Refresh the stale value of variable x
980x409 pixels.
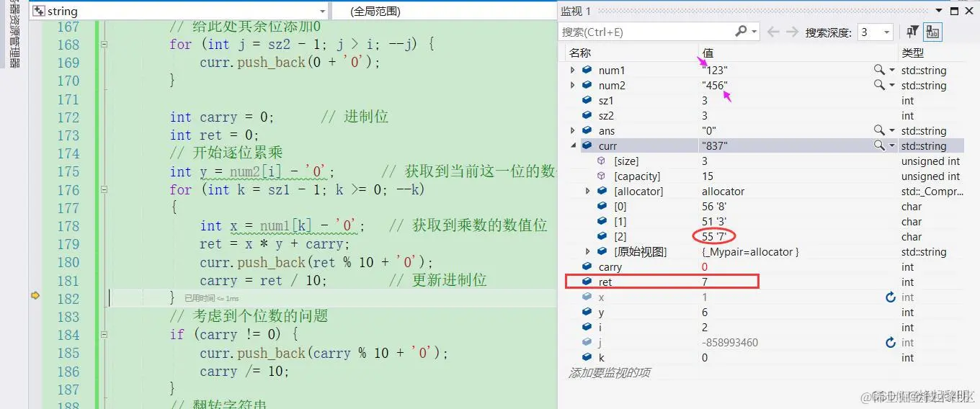(x=891, y=297)
